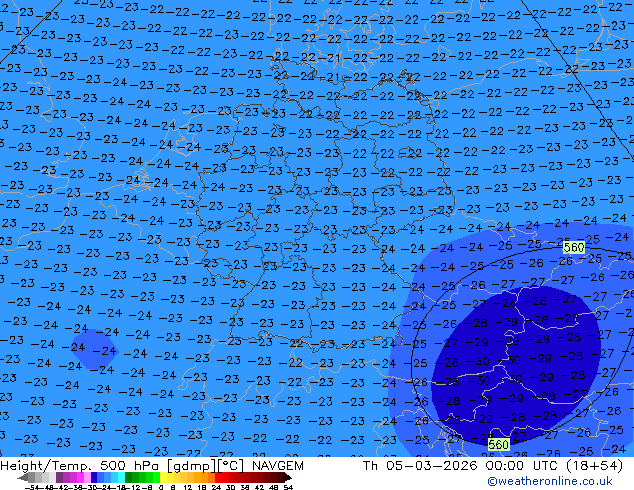Click the dark maroon right arrow end of the color scale

[x=287, y=477]
